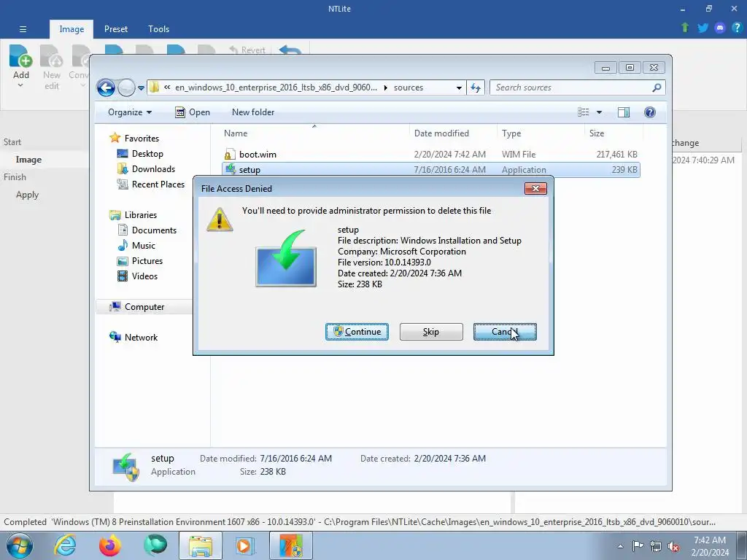Click New folder
The width and height of the screenshot is (747, 560).
(x=253, y=112)
